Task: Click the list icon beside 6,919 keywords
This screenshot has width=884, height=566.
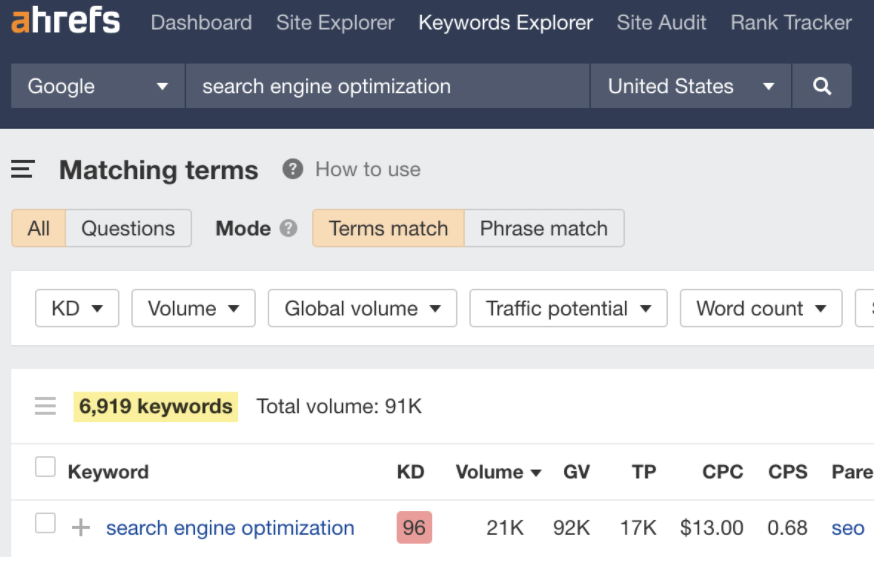Action: coord(45,406)
